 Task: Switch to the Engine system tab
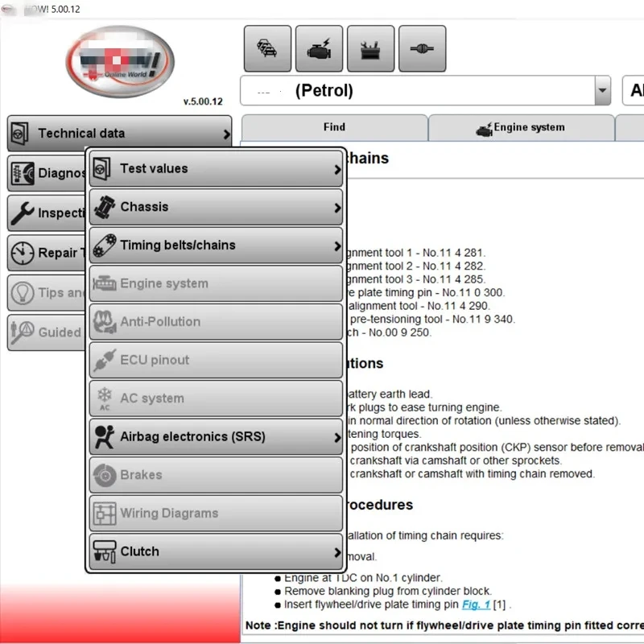coord(521,128)
